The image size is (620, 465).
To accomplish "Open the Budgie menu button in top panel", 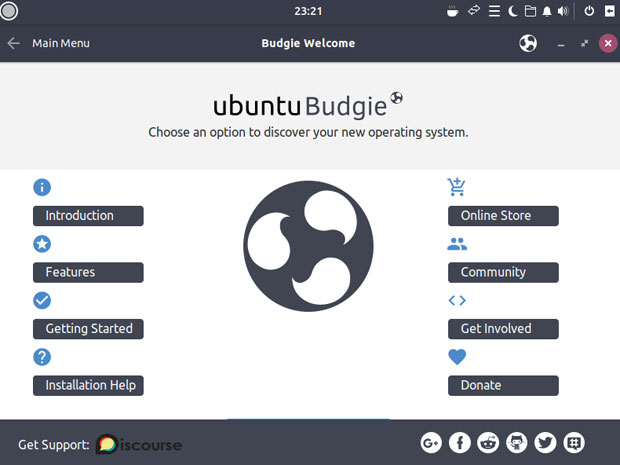I will (9, 11).
